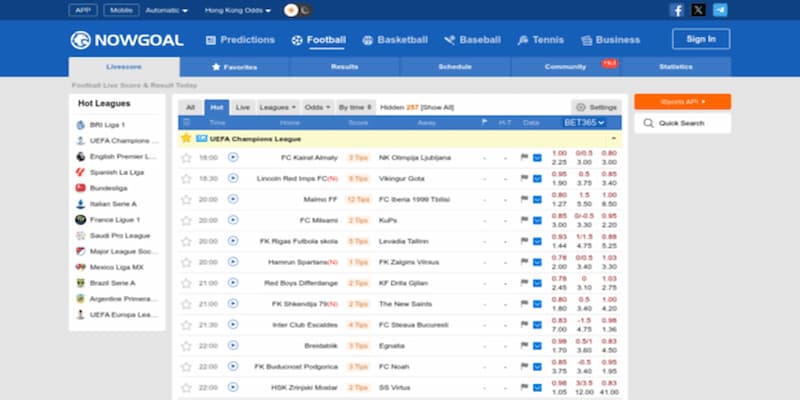This screenshot has height=400, width=800.
Task: Open the By time sort dropdown
Action: click(356, 107)
